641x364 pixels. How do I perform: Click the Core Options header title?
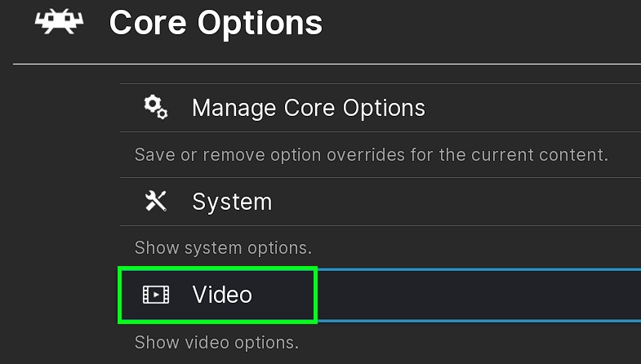(x=216, y=23)
